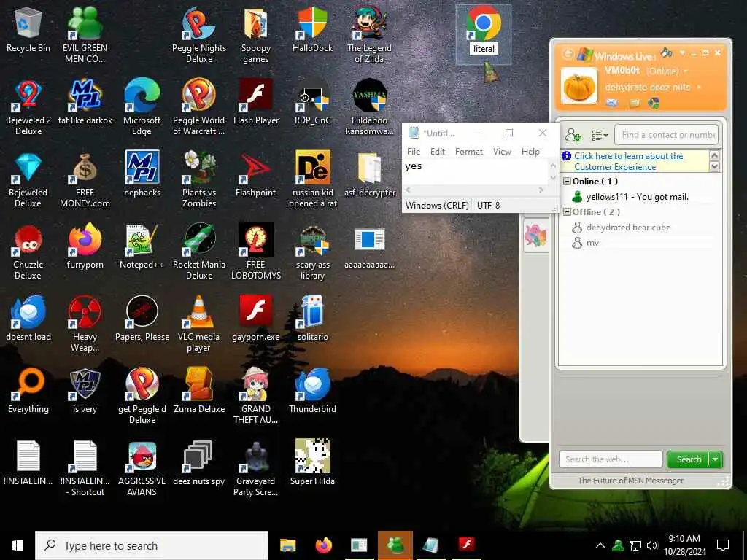Launch the HalloDock shortcut
The image size is (747, 560).
(312, 30)
